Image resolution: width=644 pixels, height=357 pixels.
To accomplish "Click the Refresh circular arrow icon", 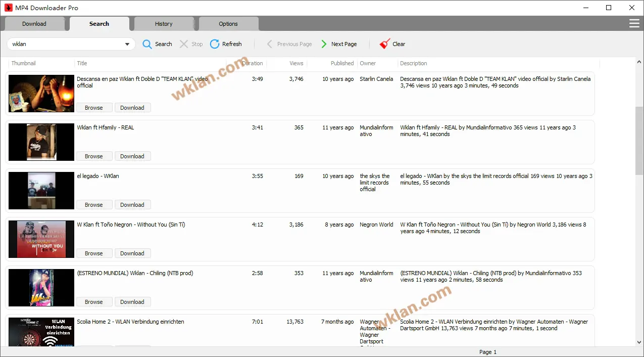I will (x=215, y=44).
